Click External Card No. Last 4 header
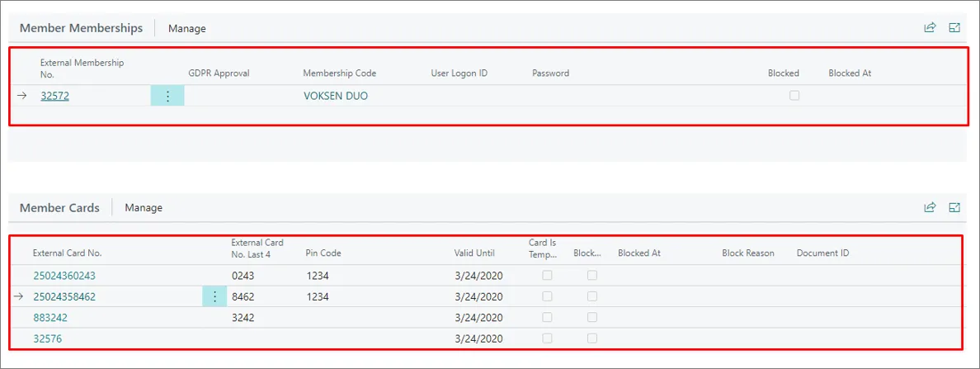Screen dimensions: 980x369 (x=257, y=248)
